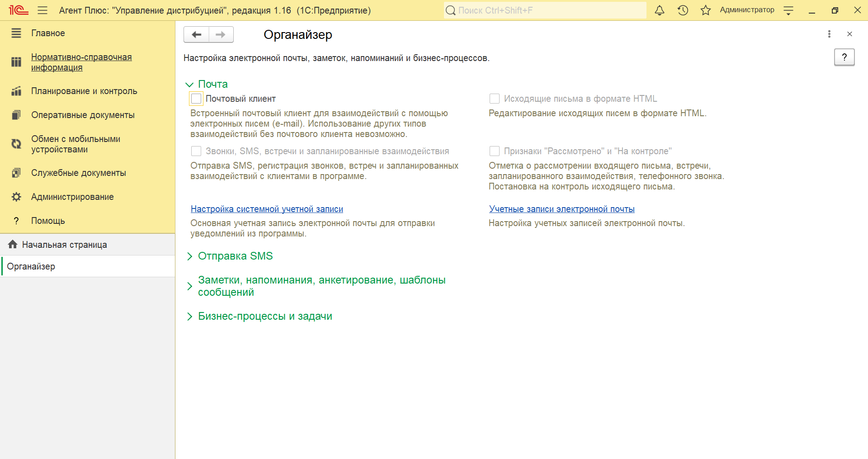Focus the Поиск Ctrl+Shift+F search field
The width and height of the screenshot is (868, 459).
545,10
